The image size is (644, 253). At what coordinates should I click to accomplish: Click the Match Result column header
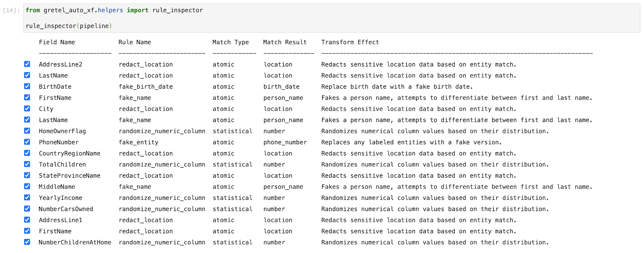pos(285,42)
